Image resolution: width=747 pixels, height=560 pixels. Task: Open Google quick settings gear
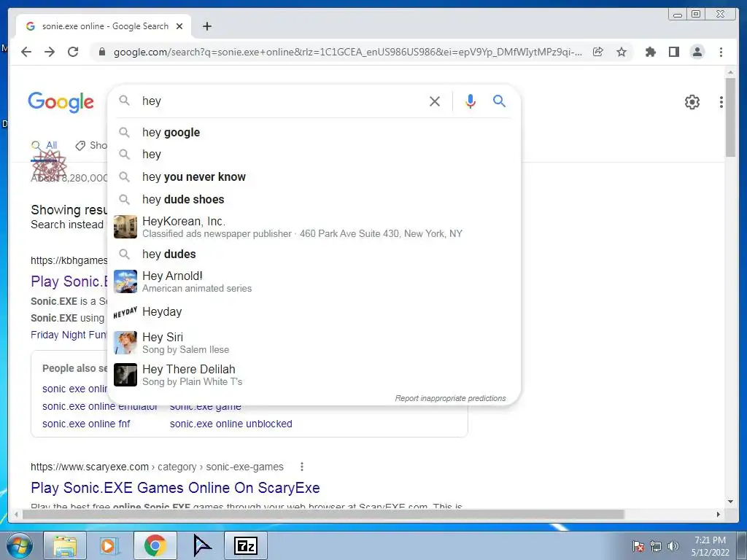pyautogui.click(x=692, y=102)
